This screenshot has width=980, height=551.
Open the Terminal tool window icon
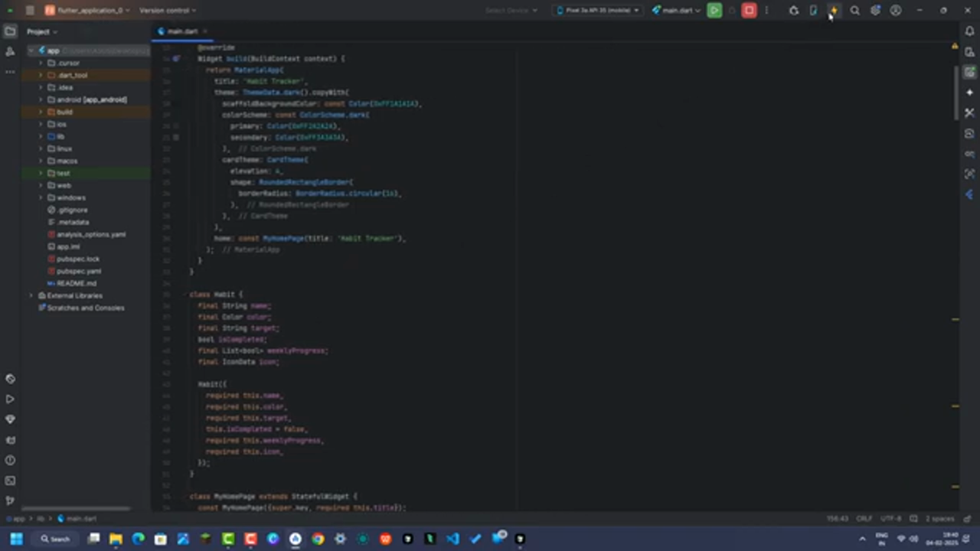[x=10, y=481]
